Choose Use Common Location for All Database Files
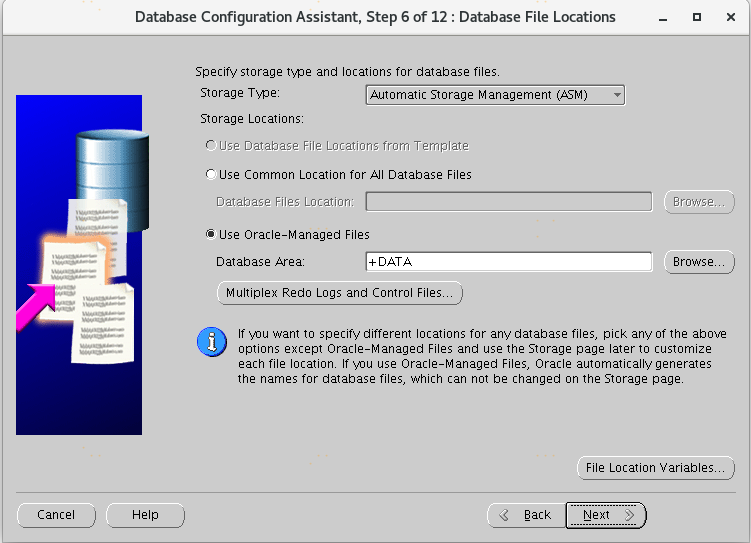The height and width of the screenshot is (543, 751). click(x=210, y=175)
